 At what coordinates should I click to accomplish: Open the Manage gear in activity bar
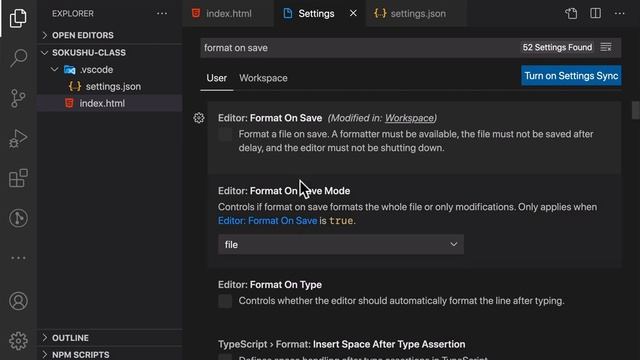click(x=18, y=341)
